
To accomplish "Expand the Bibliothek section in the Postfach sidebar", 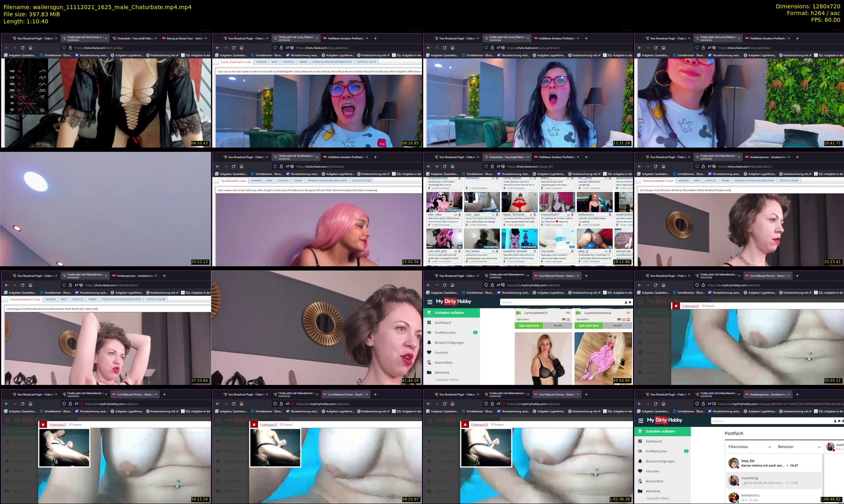I will tap(653, 491).
